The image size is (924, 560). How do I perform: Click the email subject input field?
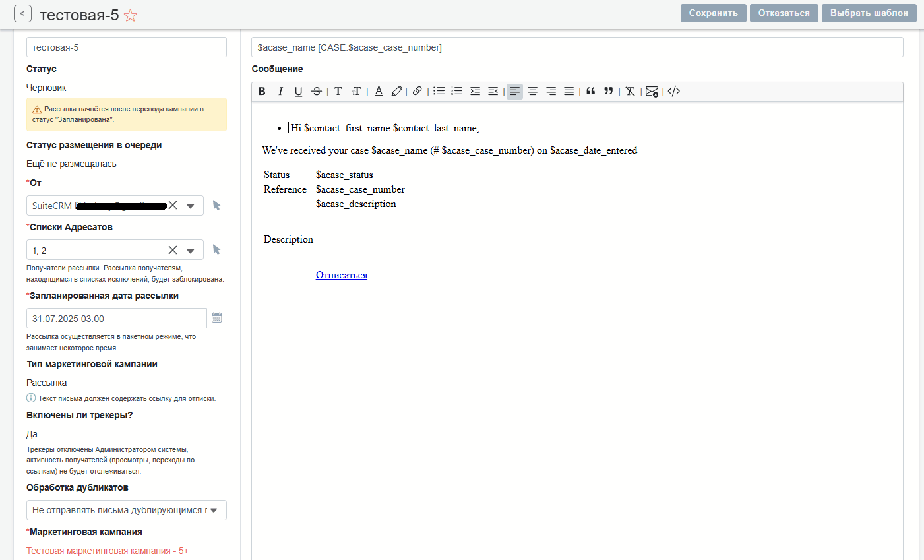tap(577, 47)
